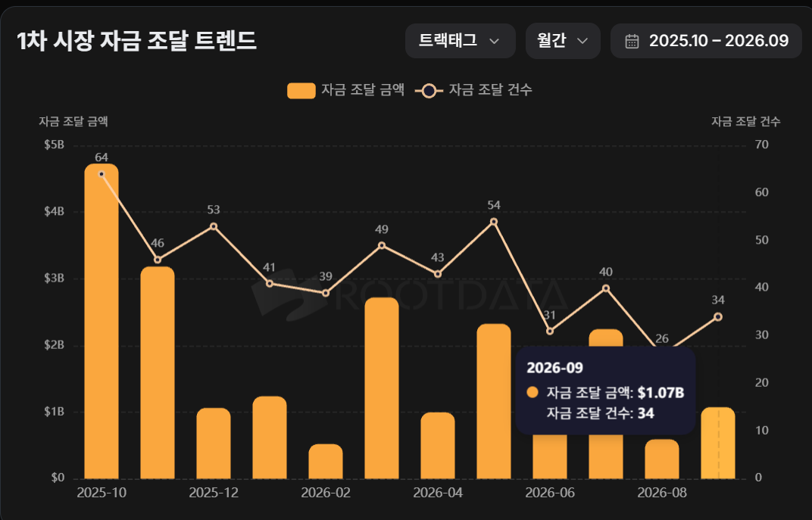Open the 트랙태그 dropdown
The height and width of the screenshot is (520, 812).
tap(460, 41)
